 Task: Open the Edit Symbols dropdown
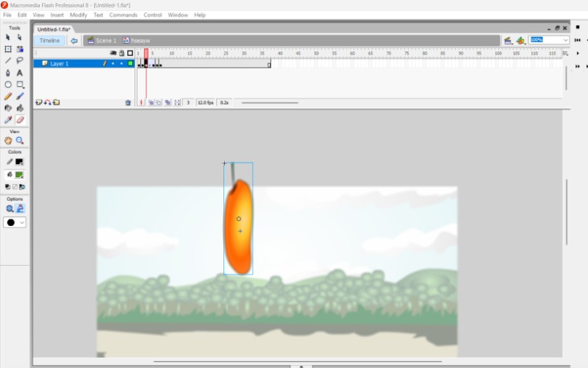point(520,40)
